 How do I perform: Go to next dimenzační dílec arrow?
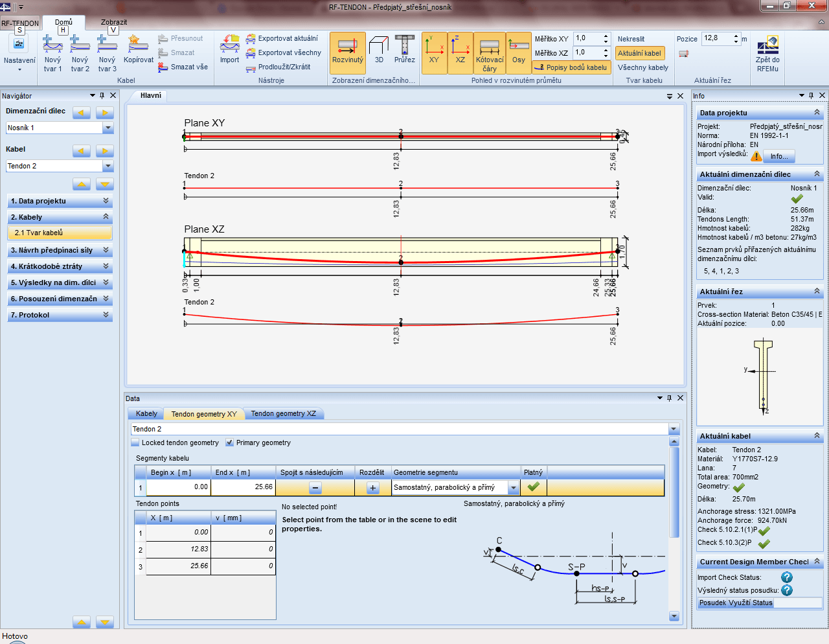pyautogui.click(x=105, y=113)
